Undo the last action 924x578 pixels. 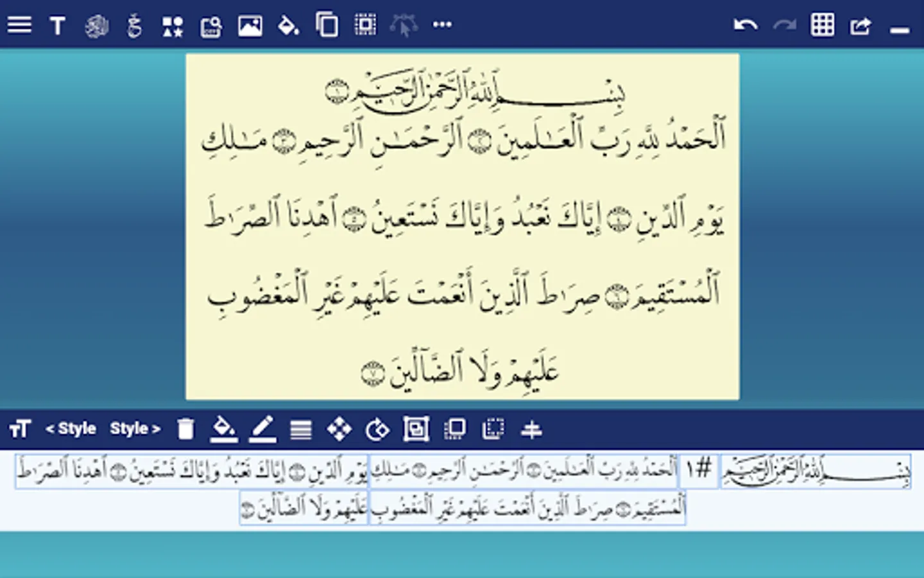(746, 26)
